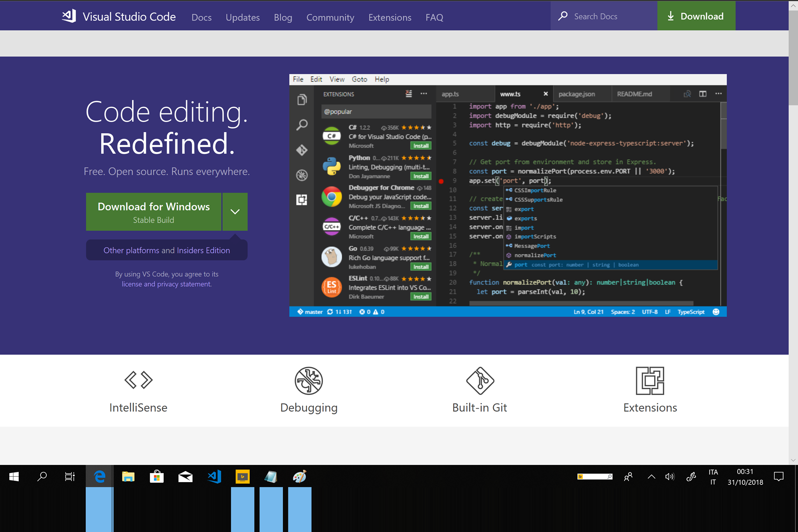
Task: Click the clear list icon in Extensions panel
Action: [x=408, y=94]
